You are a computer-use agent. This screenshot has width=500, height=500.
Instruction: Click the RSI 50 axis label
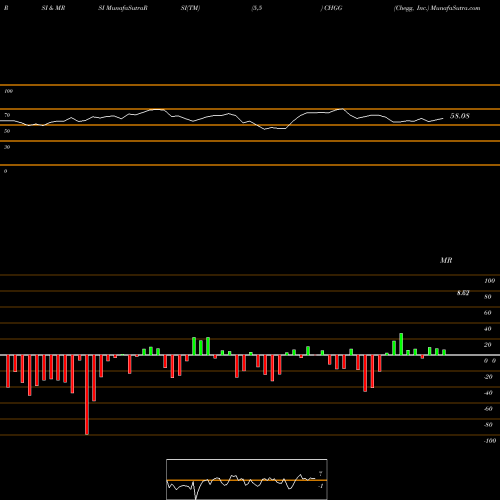tap(7, 131)
